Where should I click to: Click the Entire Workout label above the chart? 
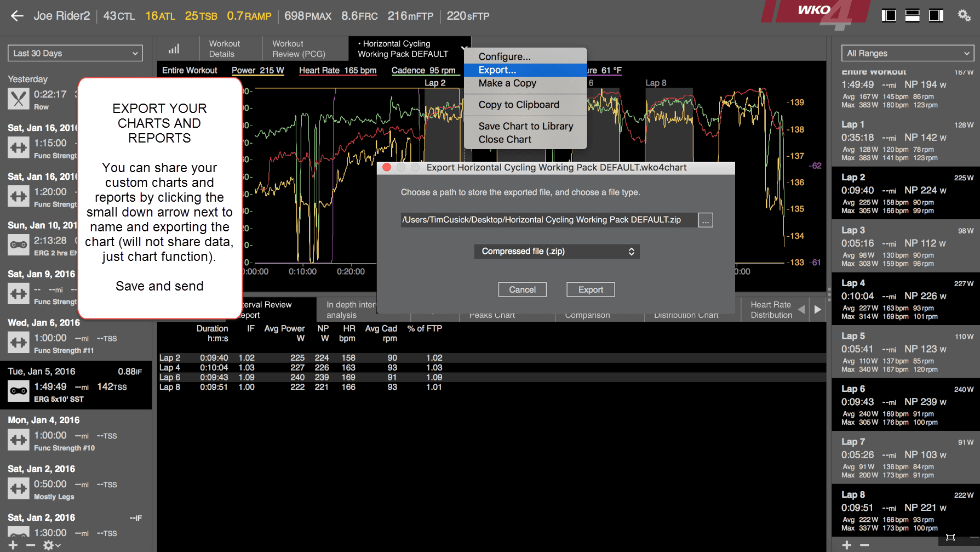tap(190, 71)
